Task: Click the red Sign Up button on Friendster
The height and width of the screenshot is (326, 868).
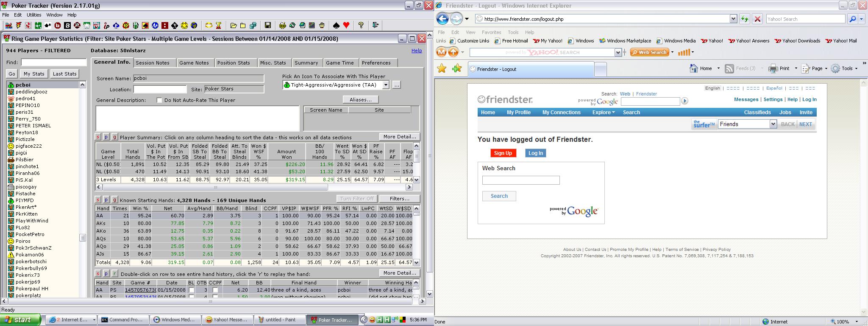Action: point(503,153)
